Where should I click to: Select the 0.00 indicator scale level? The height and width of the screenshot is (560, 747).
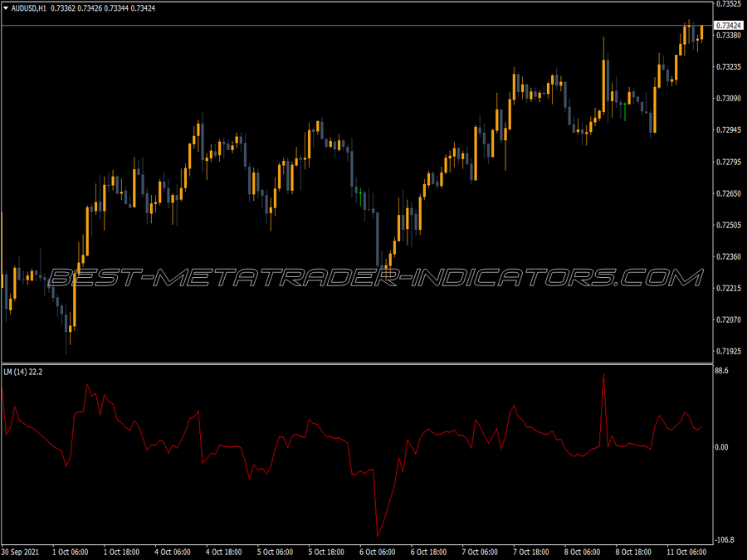(722, 447)
